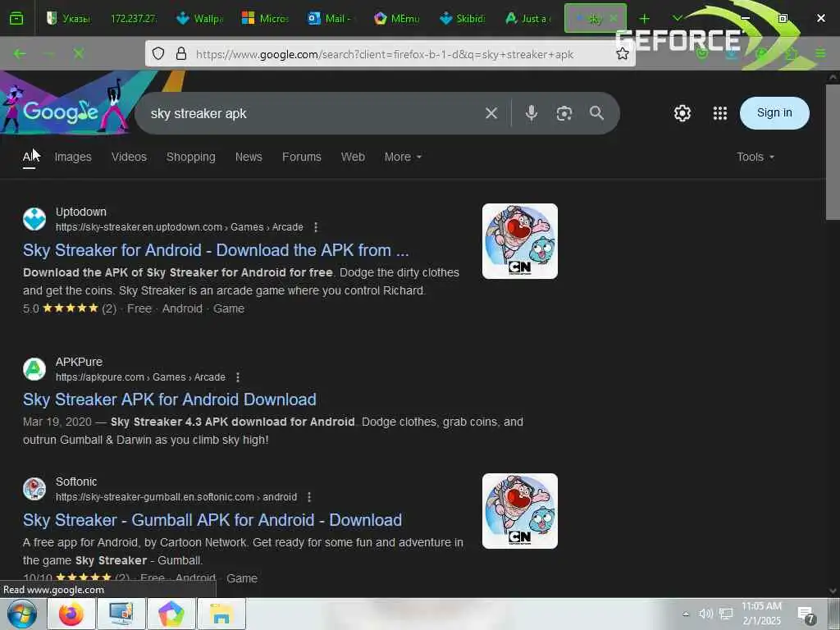Open Firefox from the taskbar

click(x=71, y=614)
